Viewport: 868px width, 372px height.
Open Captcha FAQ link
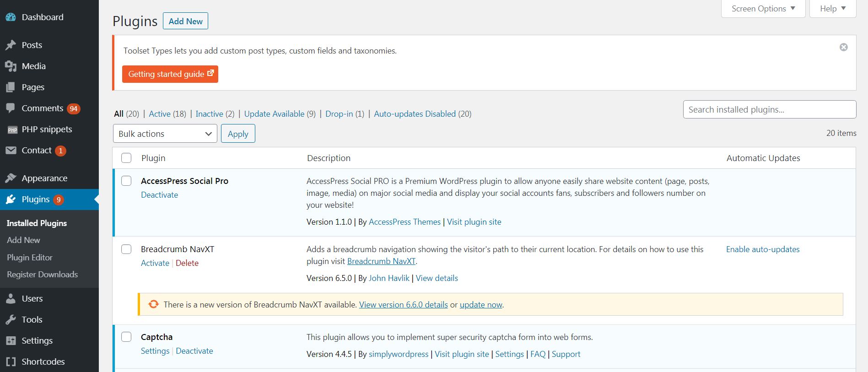pos(538,354)
